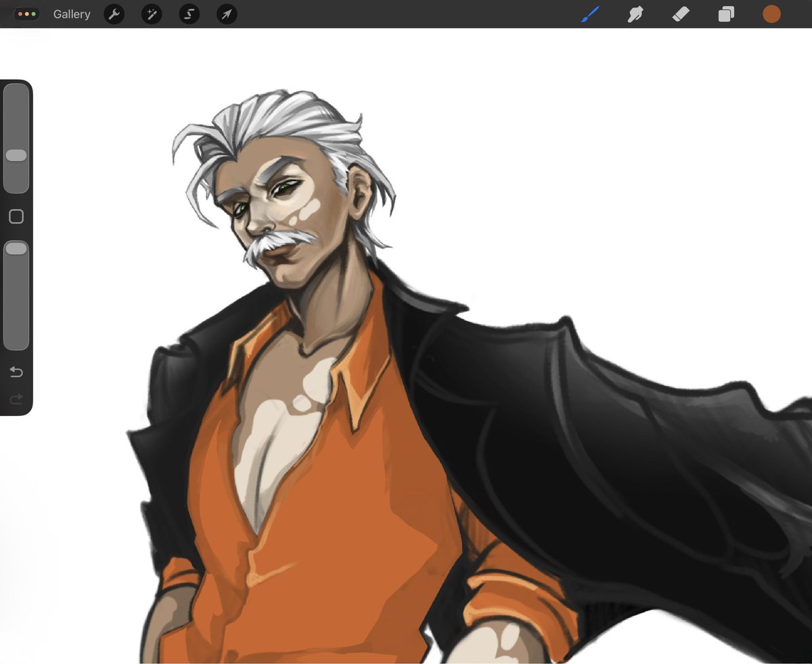Click the three-dot multitasking pill
Viewport: 812px width, 664px height.
27,14
